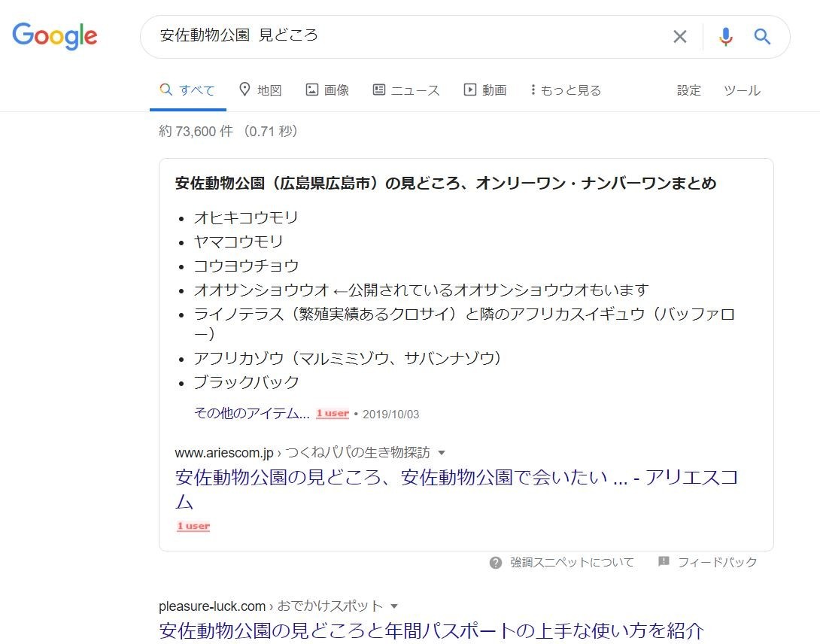Image resolution: width=820 pixels, height=644 pixels.
Task: Open the フィードバック link
Action: click(x=717, y=563)
